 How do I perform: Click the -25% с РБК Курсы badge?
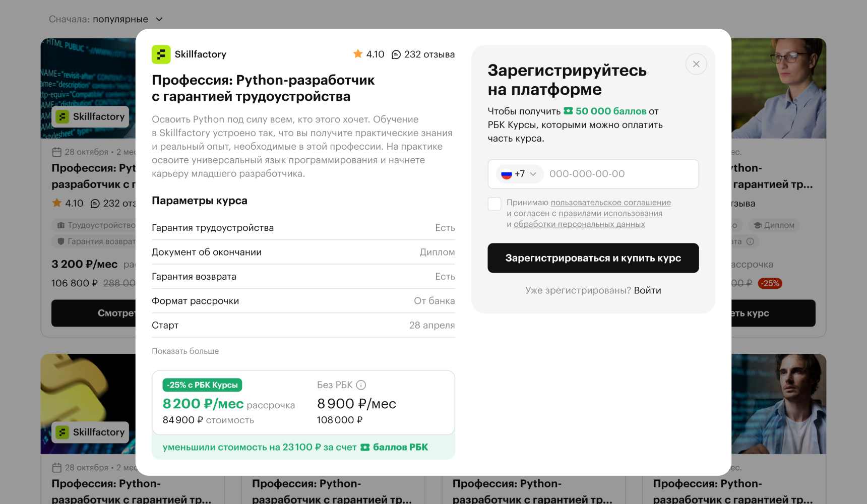click(202, 385)
